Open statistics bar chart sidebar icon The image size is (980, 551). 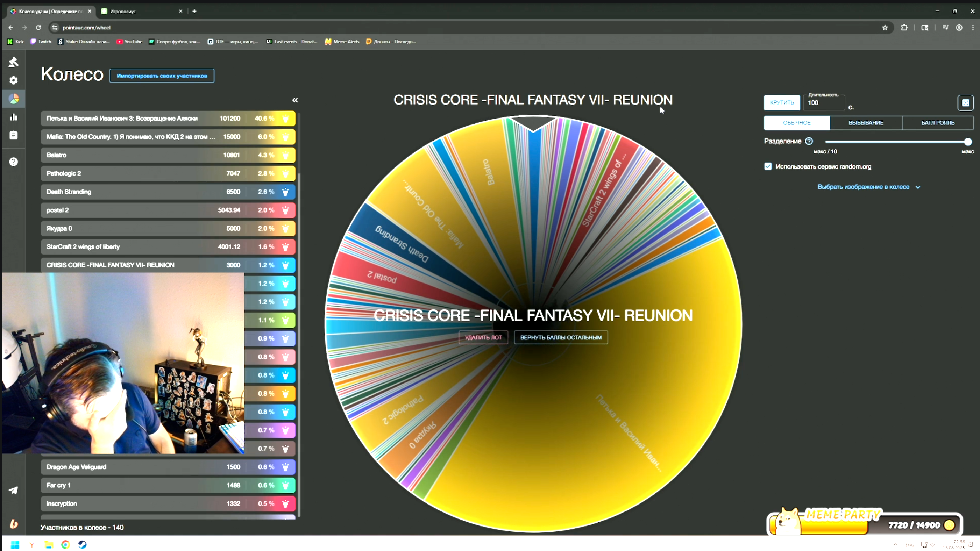[14, 117]
